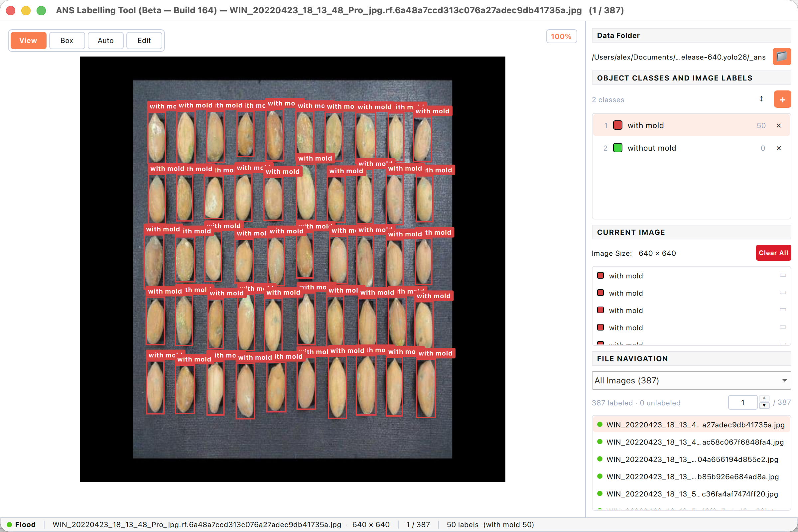
Task: Open file WIN_20220423_18_13_4... a27adec9db41735a.jpg
Action: coord(691,425)
